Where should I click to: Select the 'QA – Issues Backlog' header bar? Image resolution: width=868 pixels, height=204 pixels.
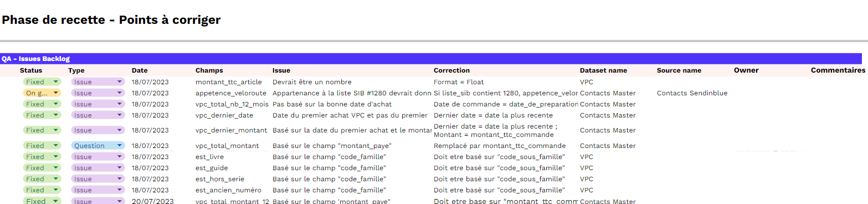(x=431, y=58)
